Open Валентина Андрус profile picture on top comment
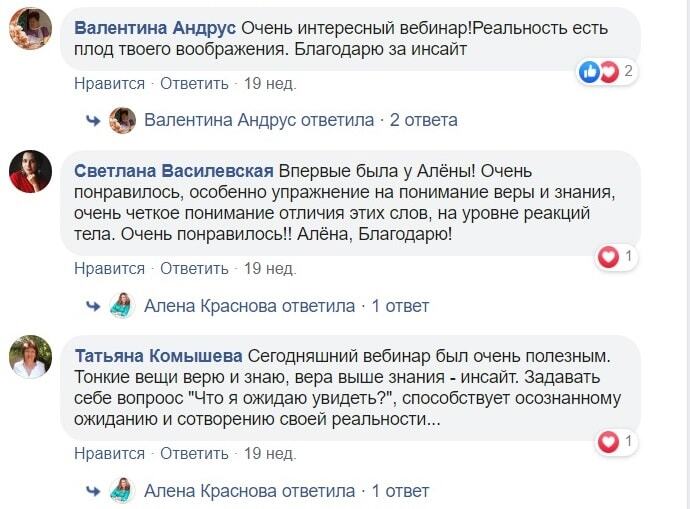 [30, 28]
